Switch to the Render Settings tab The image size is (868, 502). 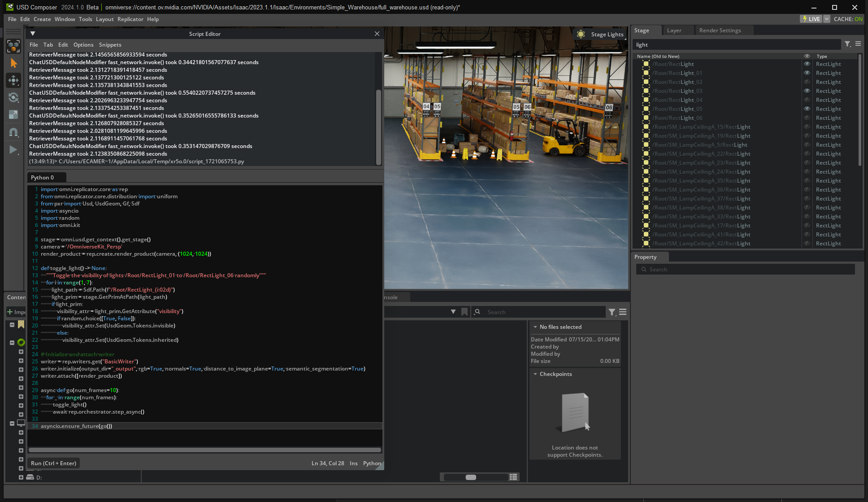coord(720,30)
